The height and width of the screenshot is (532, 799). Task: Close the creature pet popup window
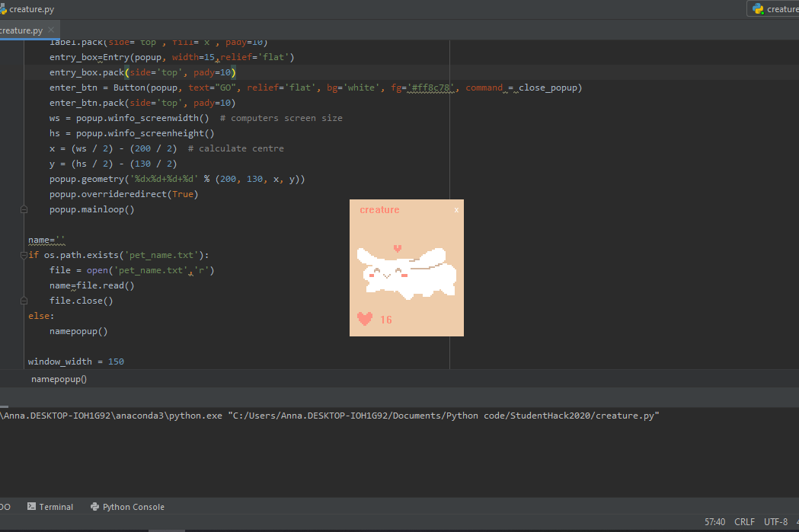(456, 210)
